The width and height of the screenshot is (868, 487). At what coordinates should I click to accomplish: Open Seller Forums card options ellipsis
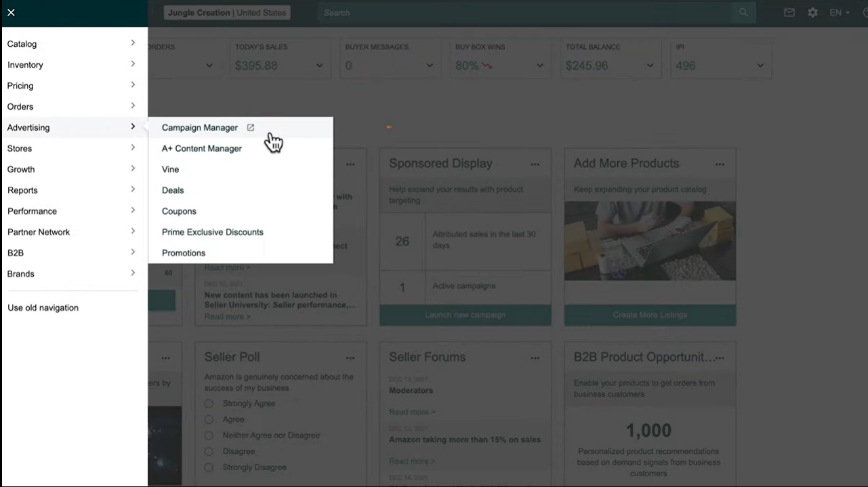[x=535, y=358]
